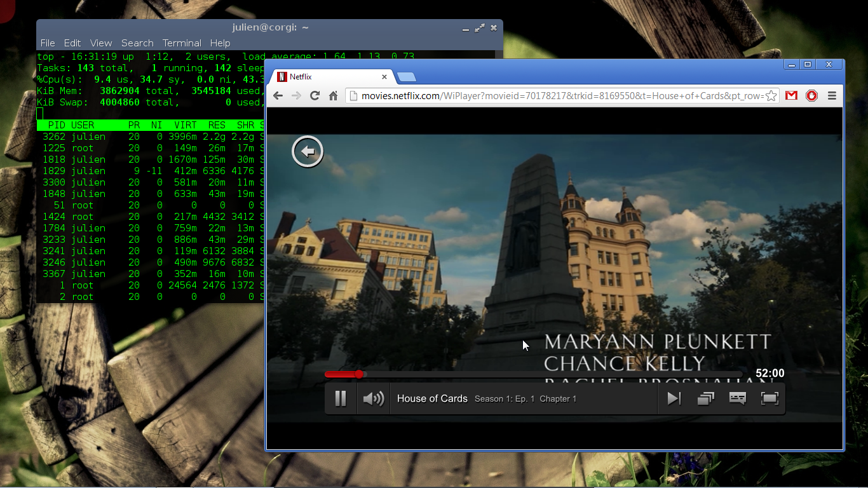Image resolution: width=868 pixels, height=488 pixels.
Task: Click the red playback progress scrubber
Action: (359, 374)
